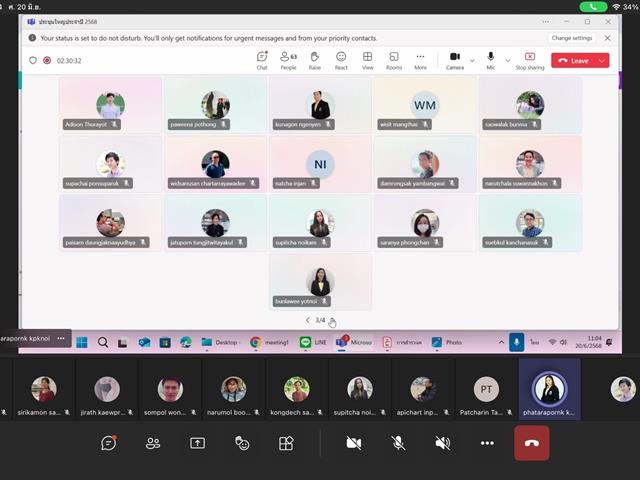This screenshot has height=480, width=640.
Task: Open notification bell in shared taskbar
Action: click(609, 342)
